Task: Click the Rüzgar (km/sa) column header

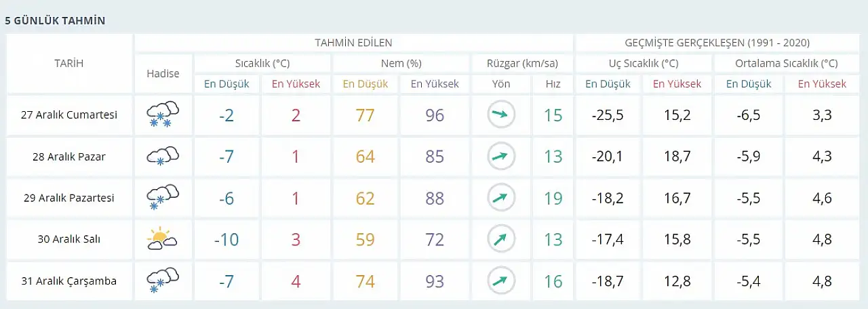Action: (x=522, y=64)
